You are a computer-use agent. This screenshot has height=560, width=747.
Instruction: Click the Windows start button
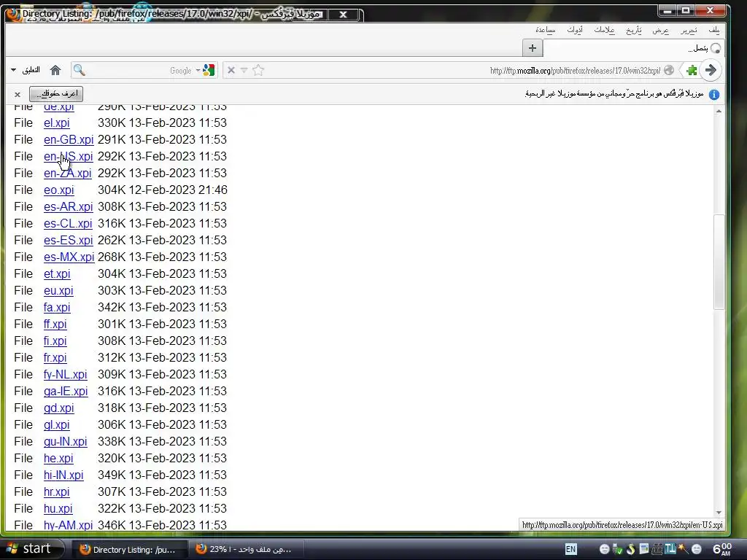(32, 549)
